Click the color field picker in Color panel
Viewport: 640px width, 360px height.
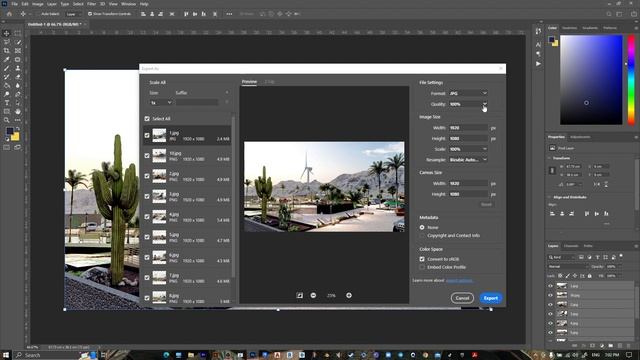(x=591, y=80)
